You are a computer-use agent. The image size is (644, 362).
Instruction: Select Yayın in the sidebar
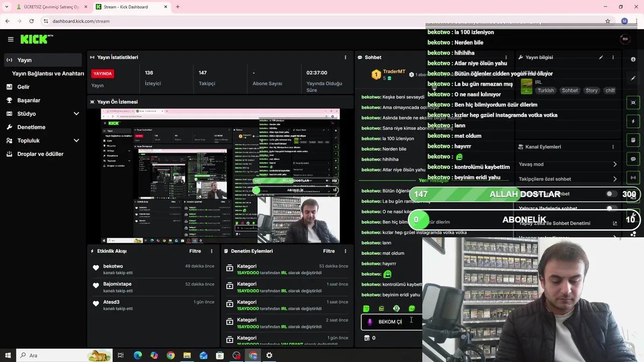point(43,60)
